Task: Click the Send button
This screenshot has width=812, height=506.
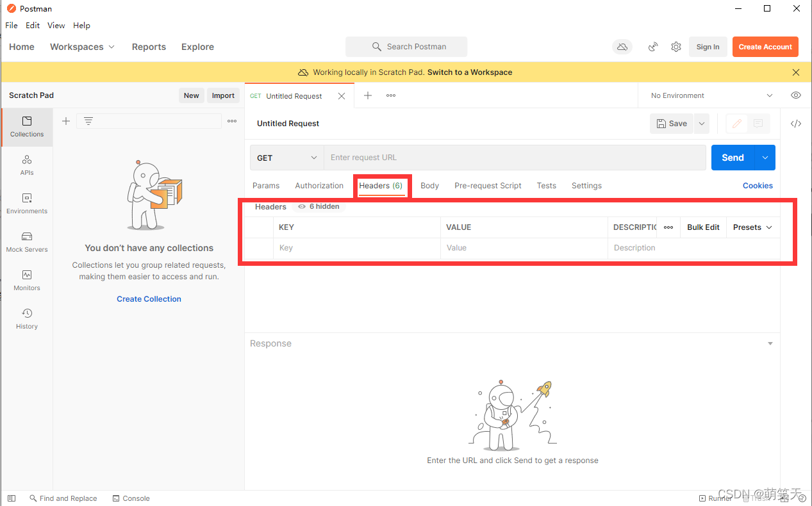Action: pos(733,158)
